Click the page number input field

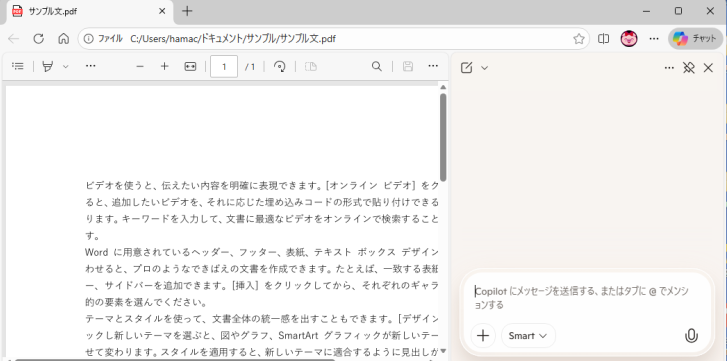pyautogui.click(x=224, y=66)
